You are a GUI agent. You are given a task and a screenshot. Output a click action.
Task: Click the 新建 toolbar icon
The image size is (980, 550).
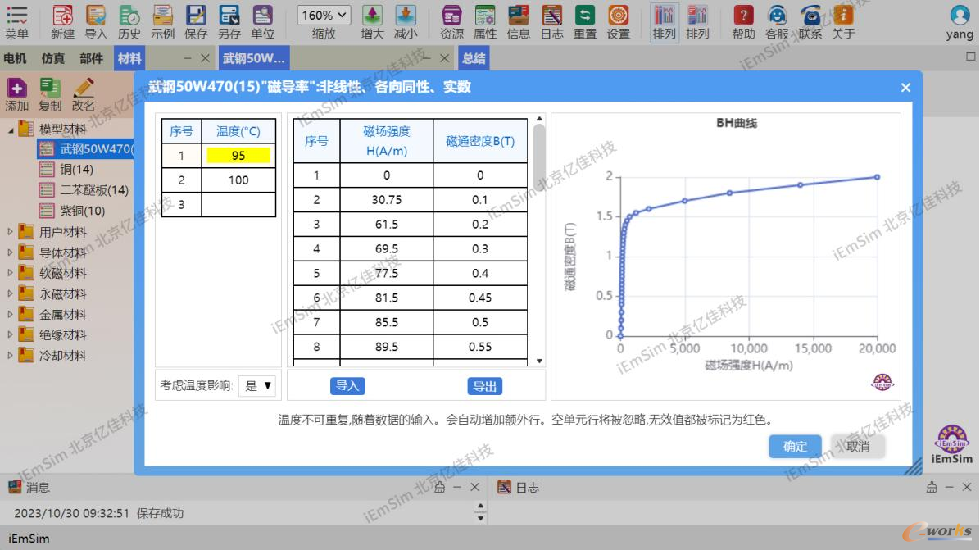coord(62,22)
